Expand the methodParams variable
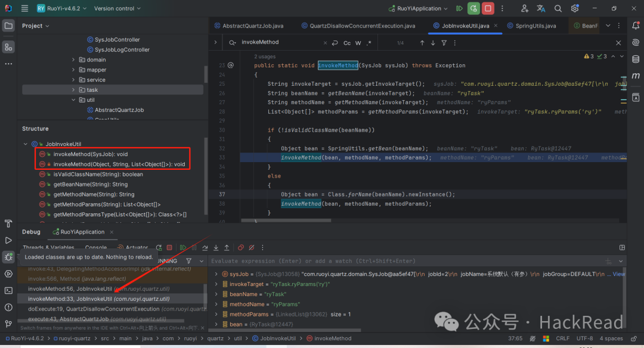This screenshot has height=348, width=644. (x=216, y=315)
